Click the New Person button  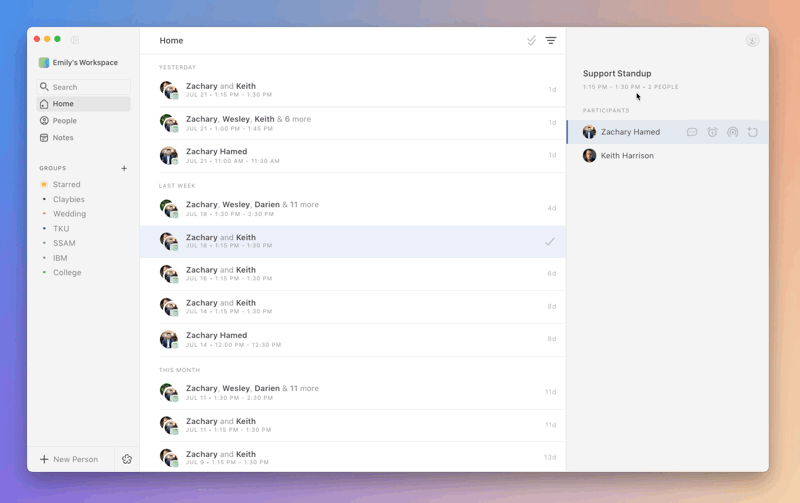(69, 459)
